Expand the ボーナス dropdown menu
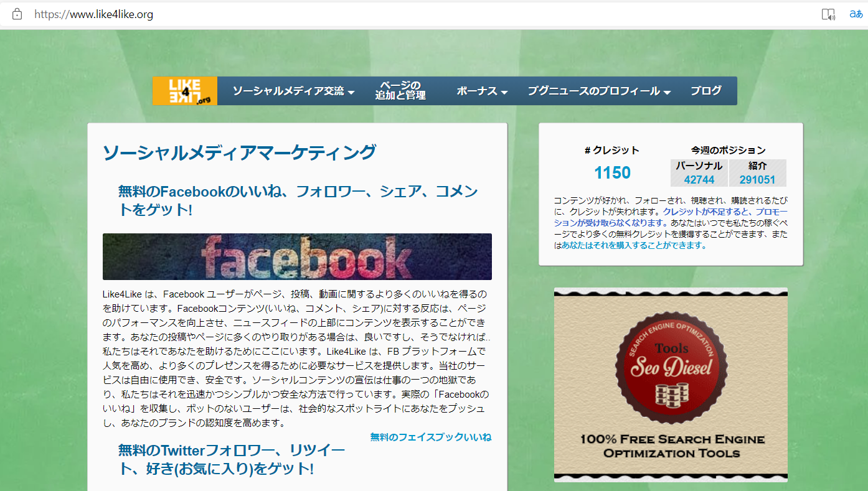This screenshot has width=868, height=491. click(x=483, y=91)
